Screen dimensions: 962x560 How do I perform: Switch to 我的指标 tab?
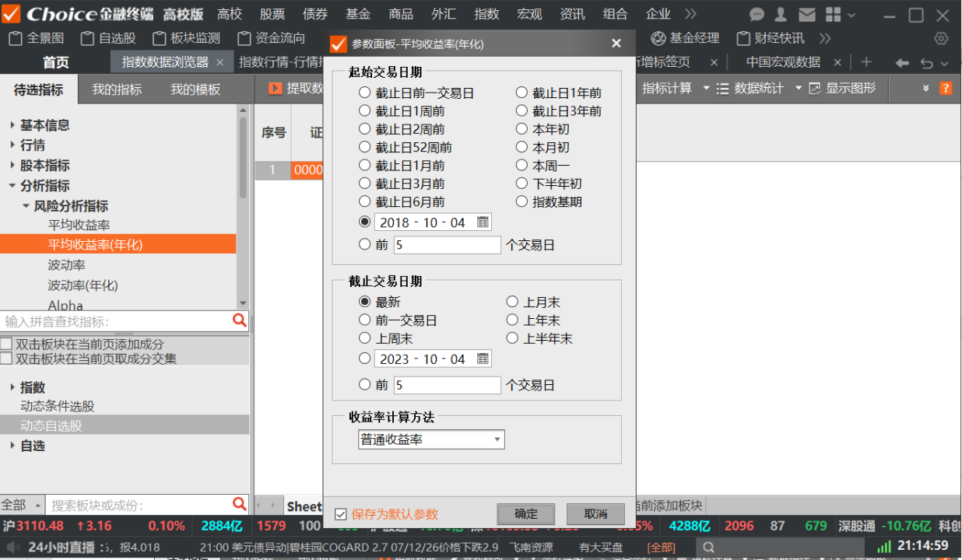117,89
